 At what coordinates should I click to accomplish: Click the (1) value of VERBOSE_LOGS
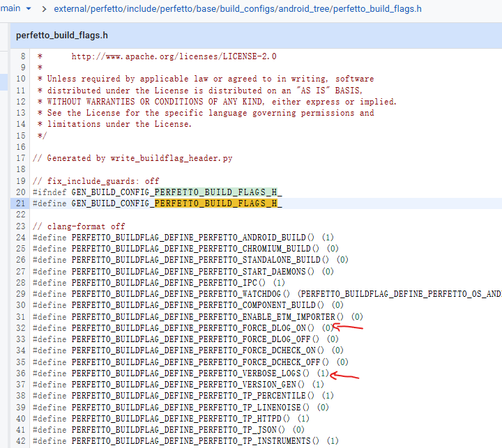323,373
